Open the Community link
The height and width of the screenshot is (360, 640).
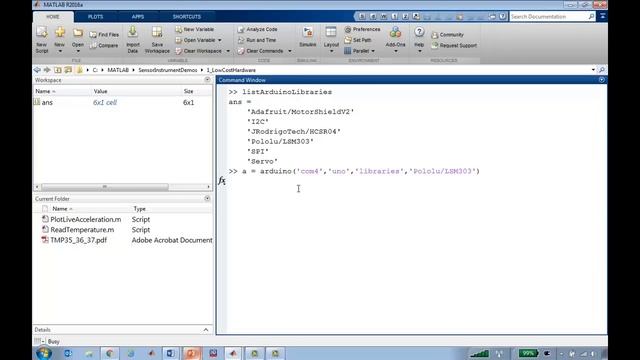click(x=448, y=35)
